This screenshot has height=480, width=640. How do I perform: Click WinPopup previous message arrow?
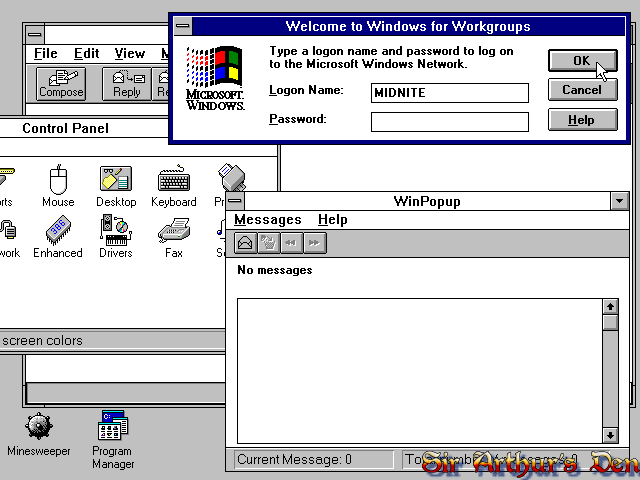coord(291,243)
